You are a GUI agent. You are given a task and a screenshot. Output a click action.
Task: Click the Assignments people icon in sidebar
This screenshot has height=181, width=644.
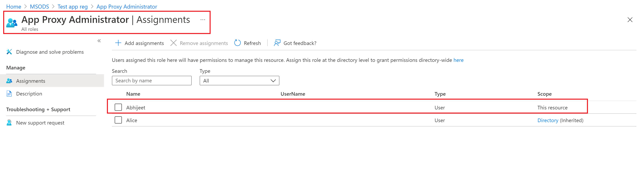9,81
